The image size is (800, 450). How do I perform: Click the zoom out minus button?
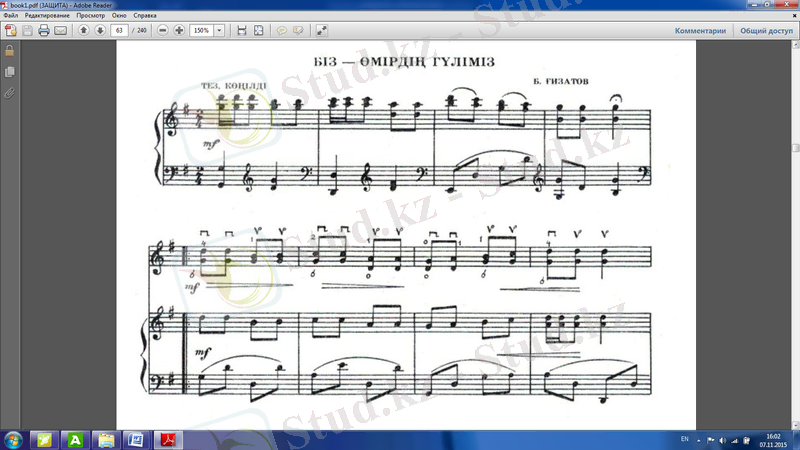(x=163, y=31)
